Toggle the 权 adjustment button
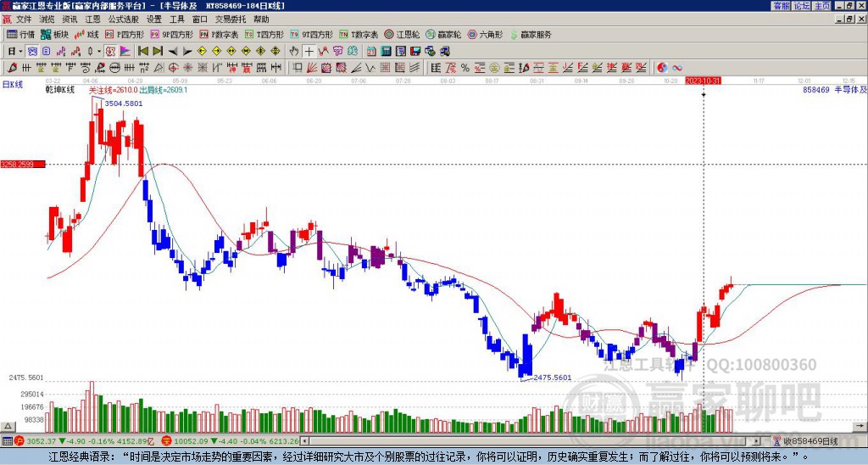Screen dimensions: 868x465 click(110, 52)
